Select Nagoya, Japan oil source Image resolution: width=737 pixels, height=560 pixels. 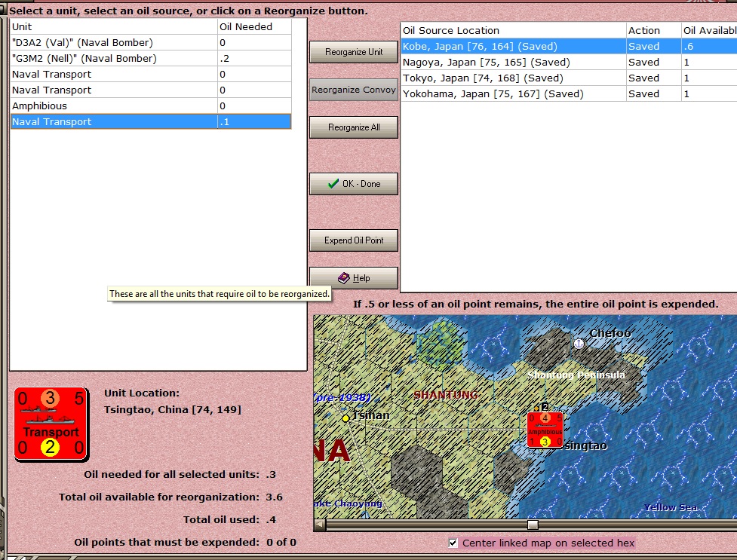[569, 63]
